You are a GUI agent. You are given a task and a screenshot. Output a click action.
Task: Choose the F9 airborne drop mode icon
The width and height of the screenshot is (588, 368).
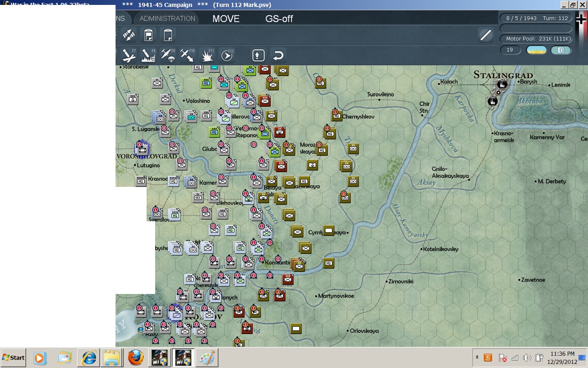pos(168,55)
